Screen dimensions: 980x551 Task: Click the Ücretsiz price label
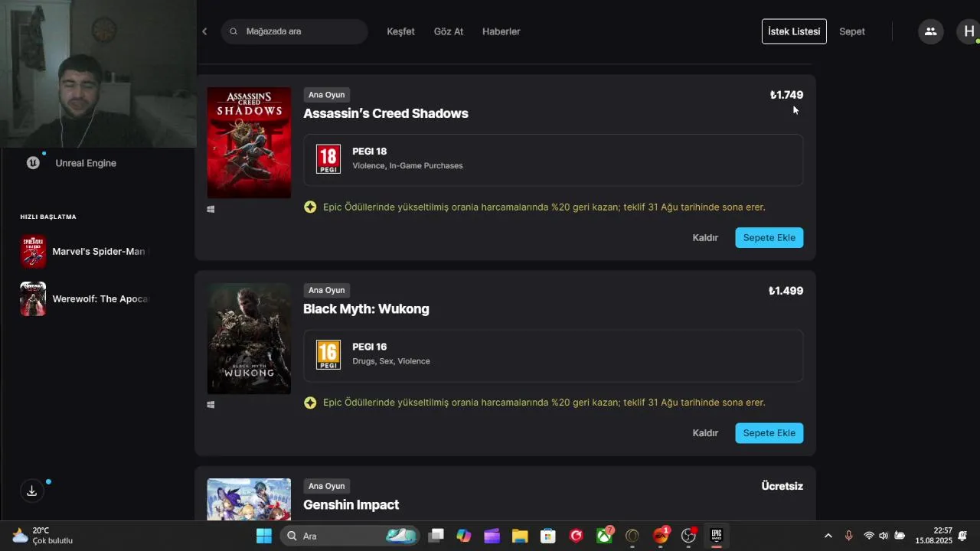pyautogui.click(x=782, y=486)
